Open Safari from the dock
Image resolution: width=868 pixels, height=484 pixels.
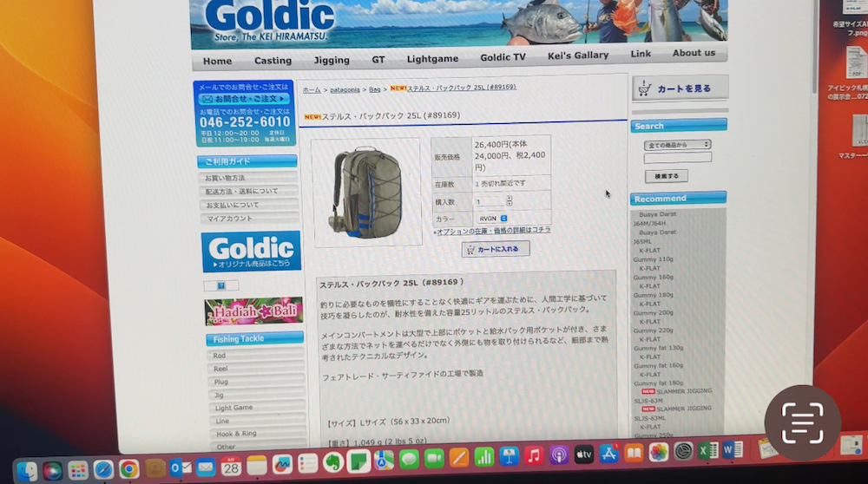(103, 469)
